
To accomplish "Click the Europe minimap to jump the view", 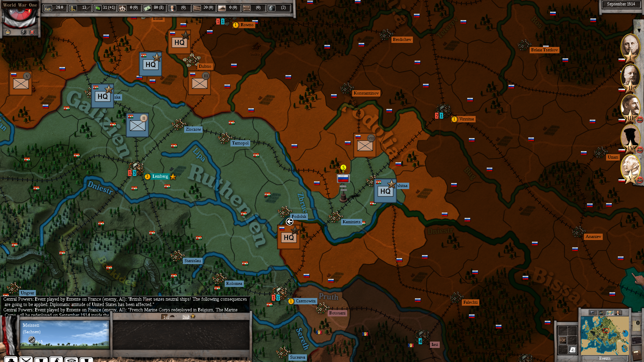I will point(605,336).
